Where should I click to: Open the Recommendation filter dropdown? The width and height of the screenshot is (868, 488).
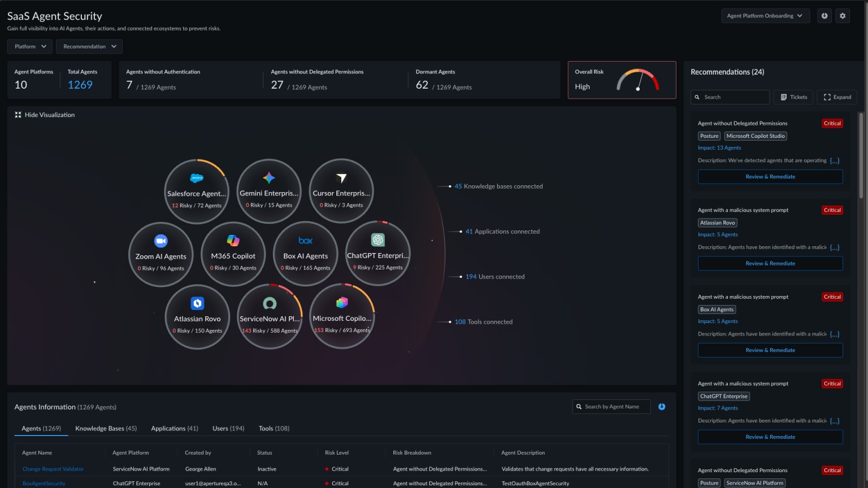point(89,46)
